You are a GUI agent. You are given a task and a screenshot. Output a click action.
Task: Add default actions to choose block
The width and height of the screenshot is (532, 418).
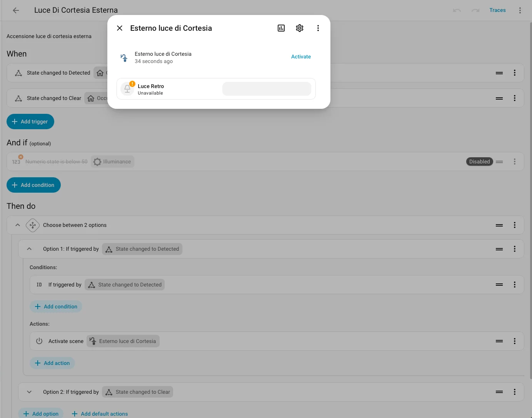click(x=100, y=414)
